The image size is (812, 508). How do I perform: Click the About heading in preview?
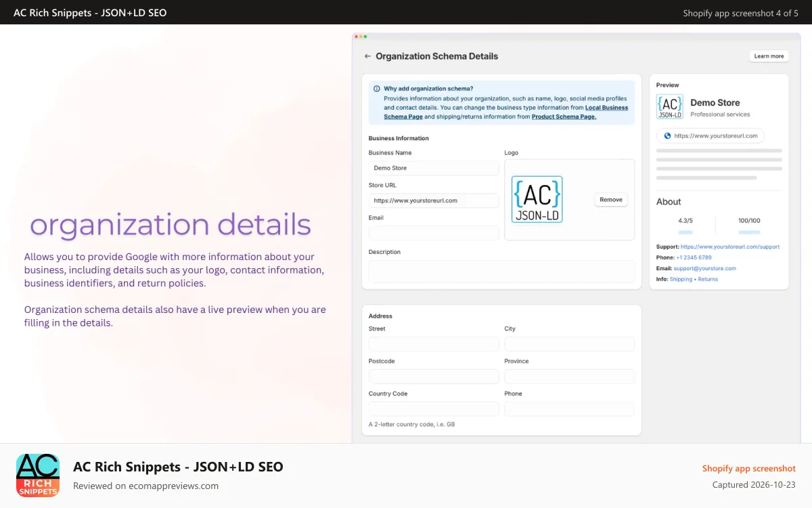click(x=669, y=202)
